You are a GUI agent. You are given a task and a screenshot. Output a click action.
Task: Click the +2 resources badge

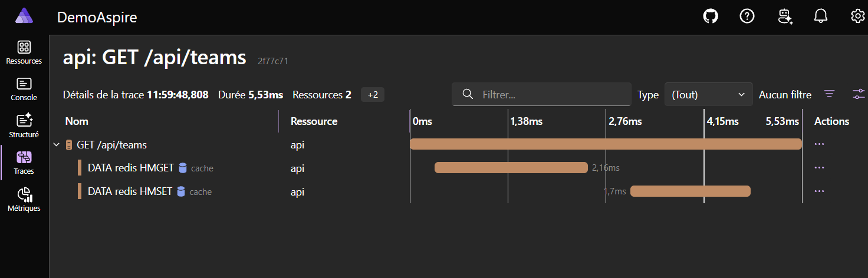[x=373, y=94]
